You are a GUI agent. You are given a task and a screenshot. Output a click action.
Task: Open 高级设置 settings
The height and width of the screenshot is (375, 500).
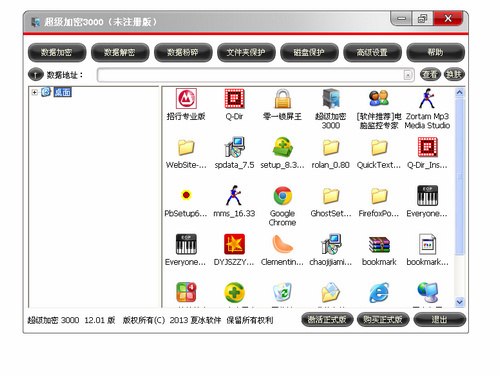(372, 52)
